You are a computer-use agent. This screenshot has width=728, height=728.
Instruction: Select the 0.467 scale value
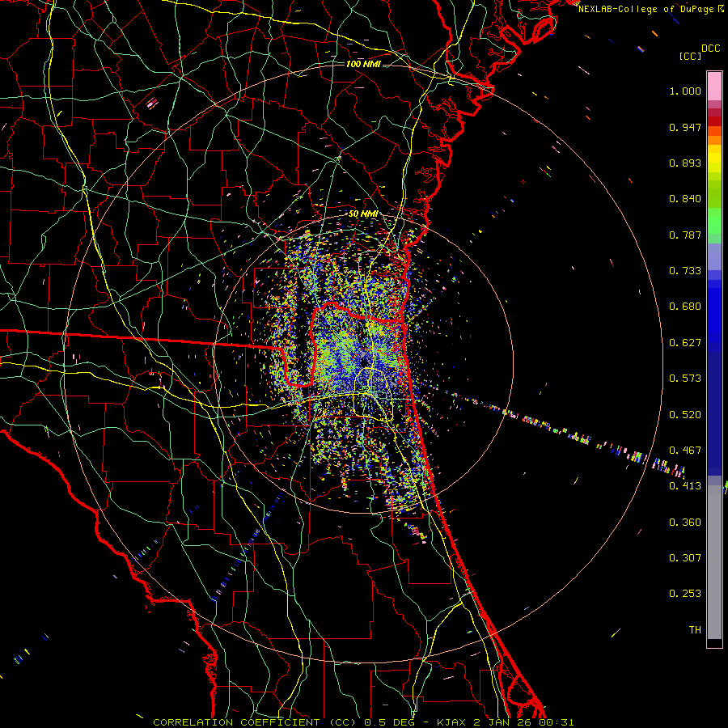point(685,451)
